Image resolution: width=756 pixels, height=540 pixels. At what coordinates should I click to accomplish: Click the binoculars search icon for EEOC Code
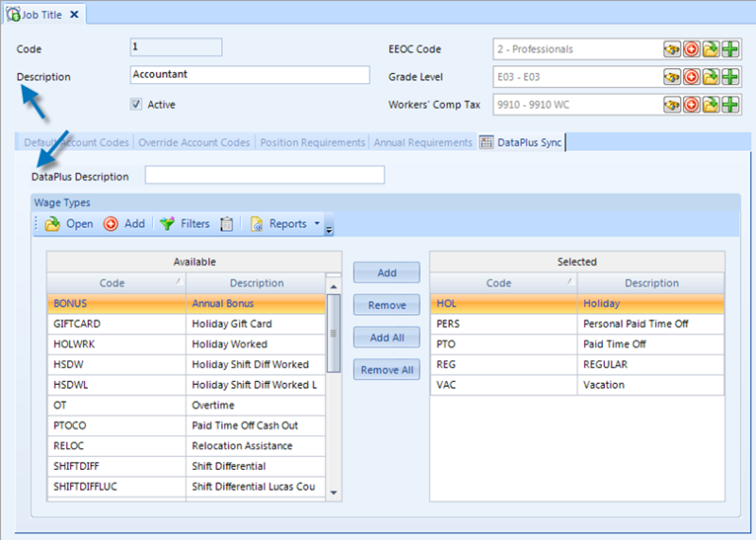click(673, 49)
